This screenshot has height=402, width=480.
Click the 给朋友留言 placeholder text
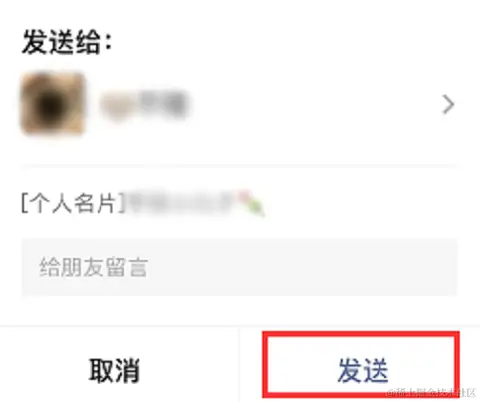click(93, 267)
